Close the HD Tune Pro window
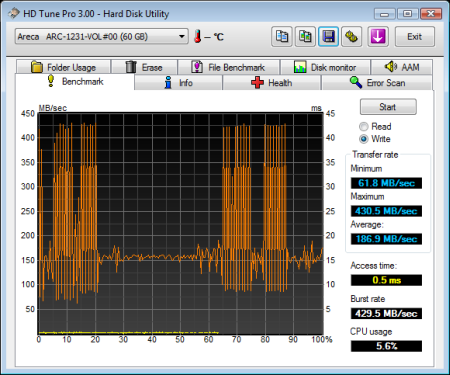Viewport: 450px width, 375px height. [x=431, y=14]
